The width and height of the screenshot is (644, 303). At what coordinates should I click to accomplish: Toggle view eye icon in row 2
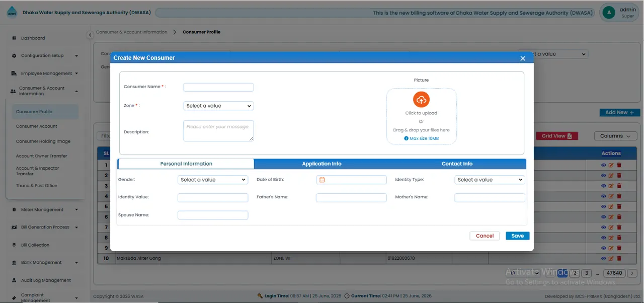(x=603, y=176)
